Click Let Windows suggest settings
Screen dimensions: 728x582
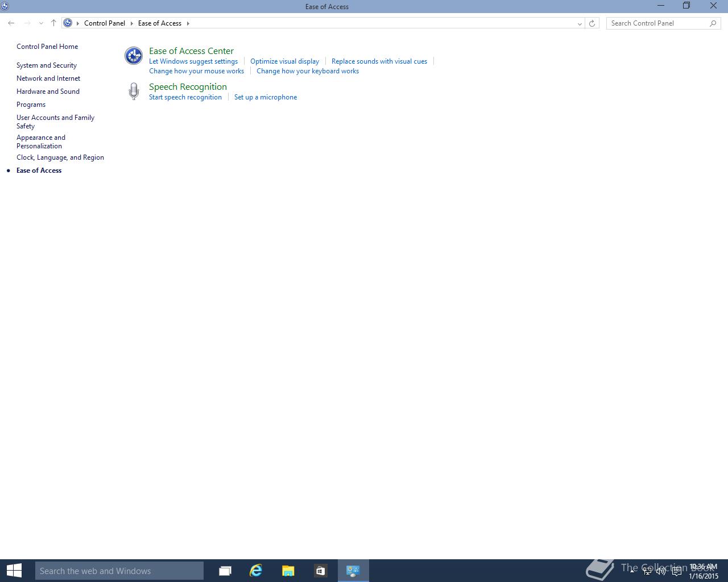click(193, 61)
